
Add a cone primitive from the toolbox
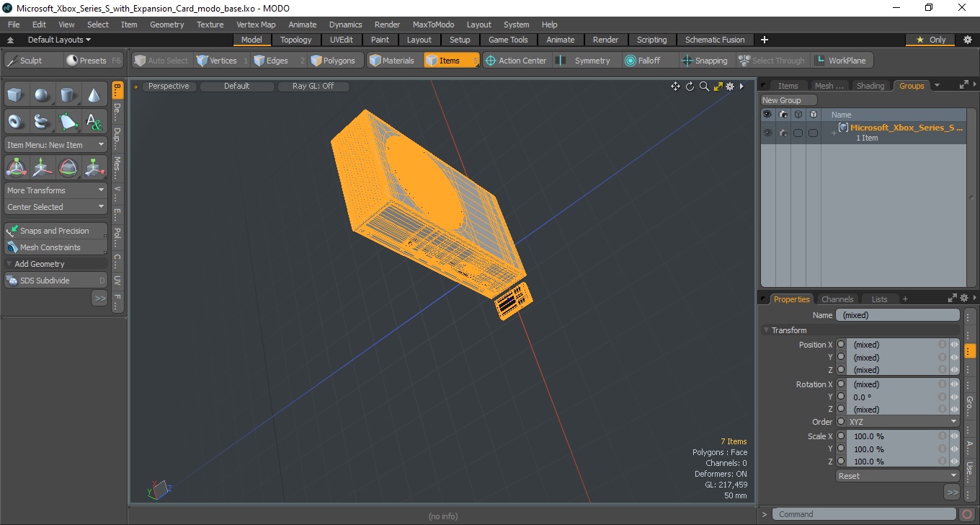94,95
